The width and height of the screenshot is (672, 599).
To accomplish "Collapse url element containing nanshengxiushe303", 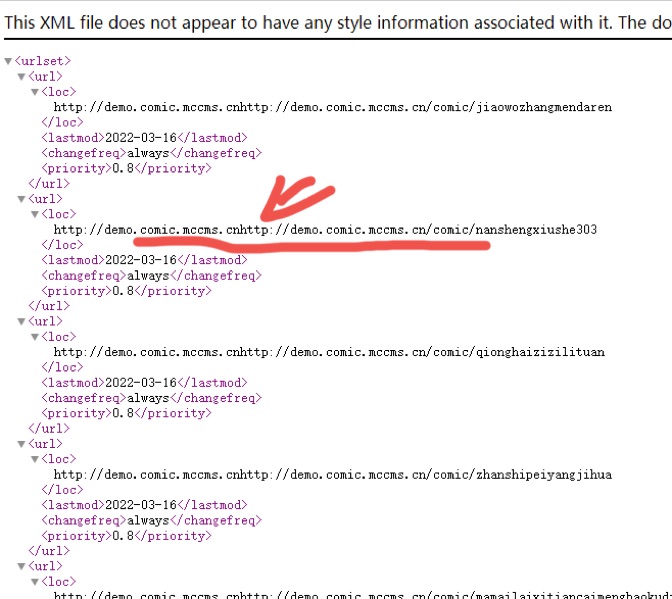I will tap(22, 199).
